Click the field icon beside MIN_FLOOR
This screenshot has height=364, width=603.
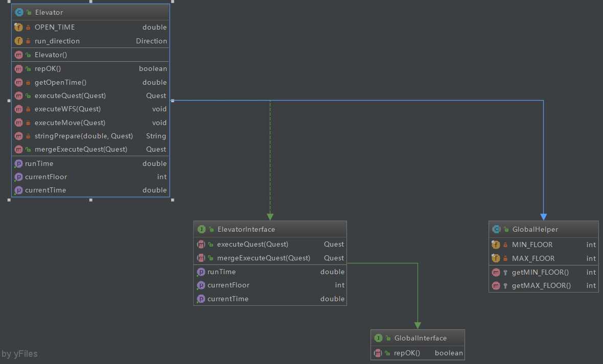pyautogui.click(x=495, y=245)
